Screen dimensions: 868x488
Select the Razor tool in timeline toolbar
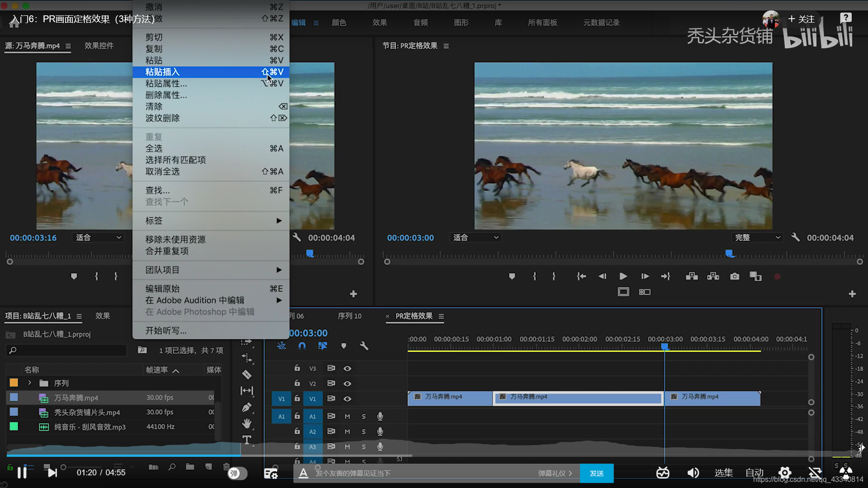(x=247, y=375)
